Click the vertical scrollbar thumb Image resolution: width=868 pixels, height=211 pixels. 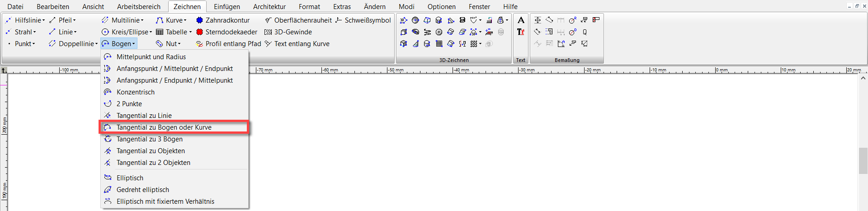point(863,160)
